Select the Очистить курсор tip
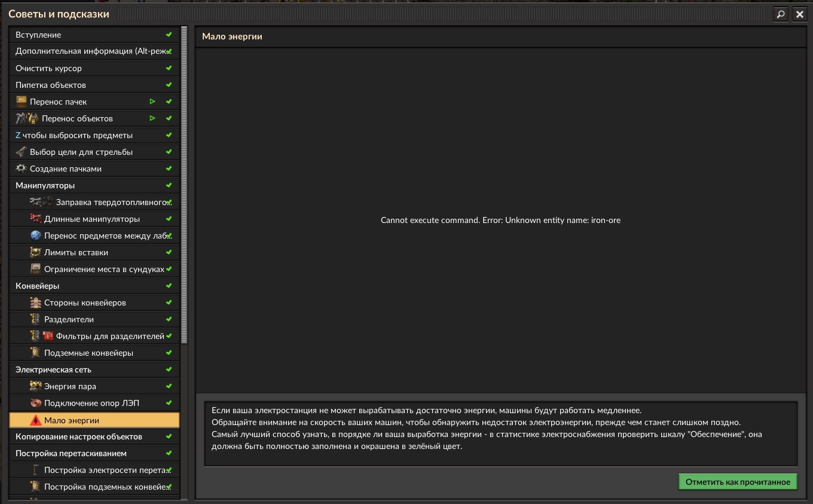The width and height of the screenshot is (813, 504). 94,68
